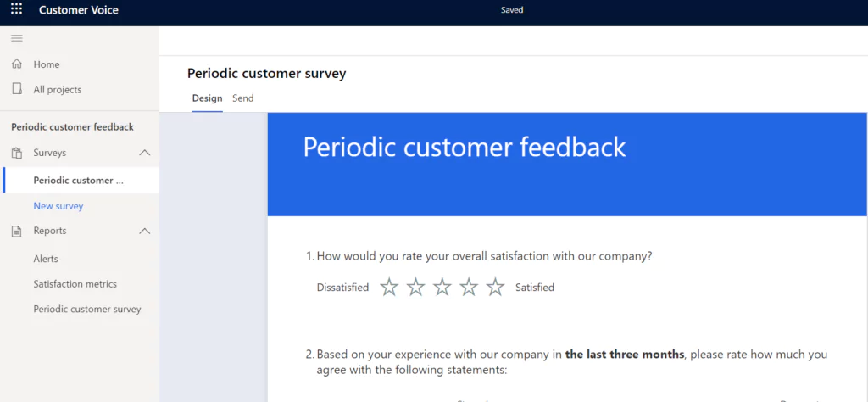Select Periodic customer survey in sidebar
The image size is (868, 402).
tap(81, 180)
